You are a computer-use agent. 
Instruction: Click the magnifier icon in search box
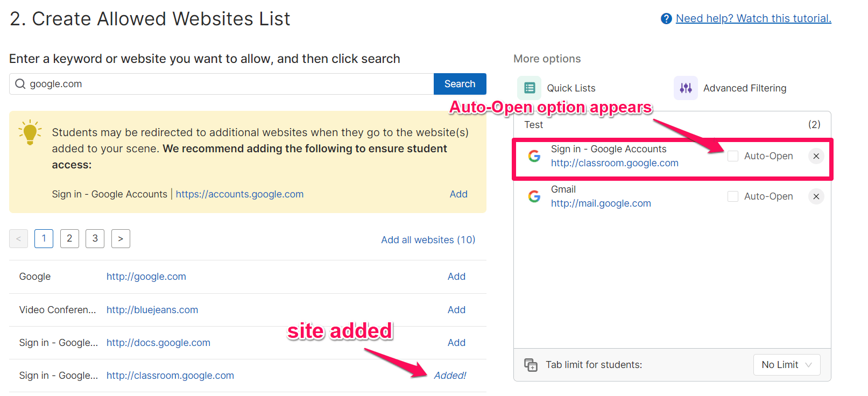20,84
